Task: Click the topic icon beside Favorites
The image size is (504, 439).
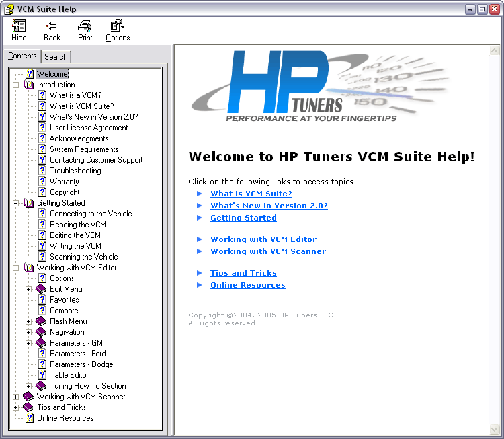Action: [x=42, y=300]
